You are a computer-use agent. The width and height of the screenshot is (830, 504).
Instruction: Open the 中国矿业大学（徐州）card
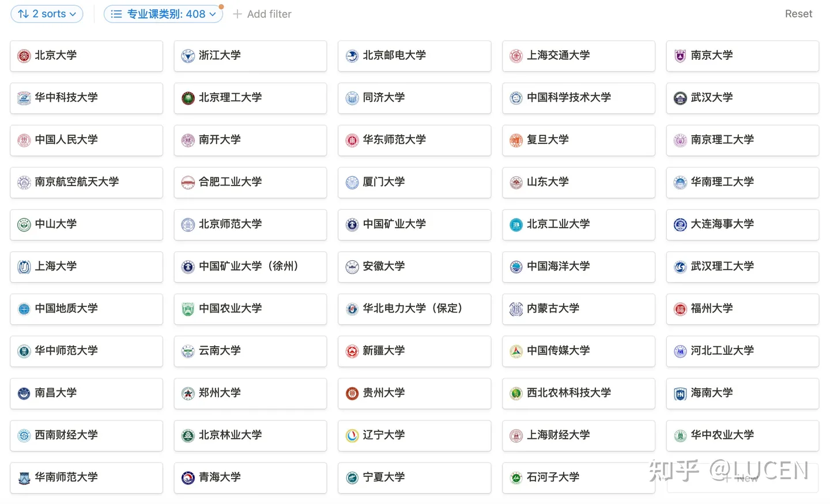pos(250,267)
